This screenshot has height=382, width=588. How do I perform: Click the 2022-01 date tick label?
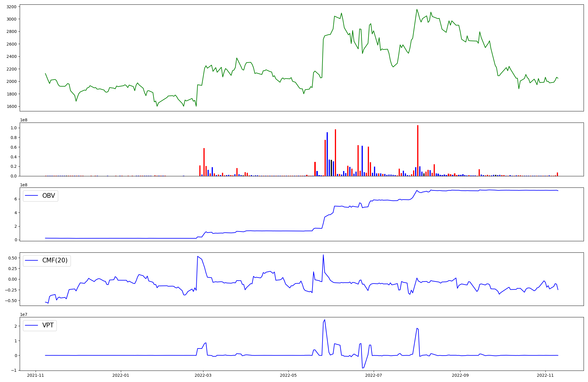pyautogui.click(x=121, y=375)
